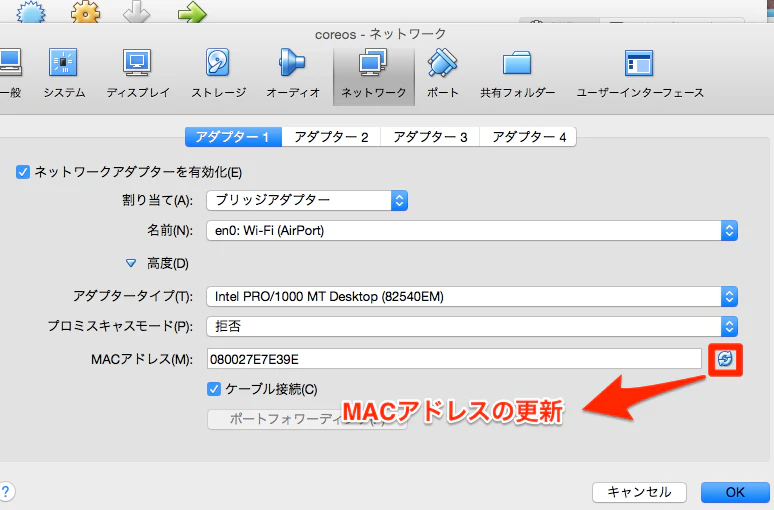Confirm settings with OK button
Screen dimensions: 774x510
point(735,492)
